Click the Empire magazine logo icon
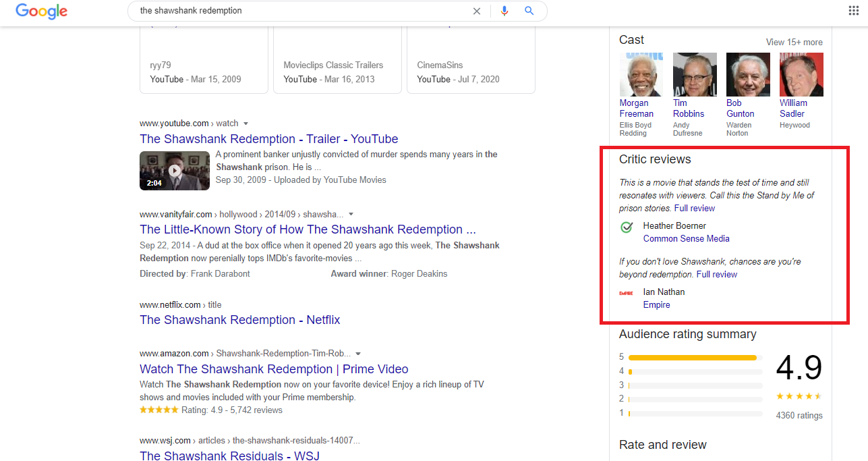The height and width of the screenshot is (461, 868). click(x=626, y=293)
